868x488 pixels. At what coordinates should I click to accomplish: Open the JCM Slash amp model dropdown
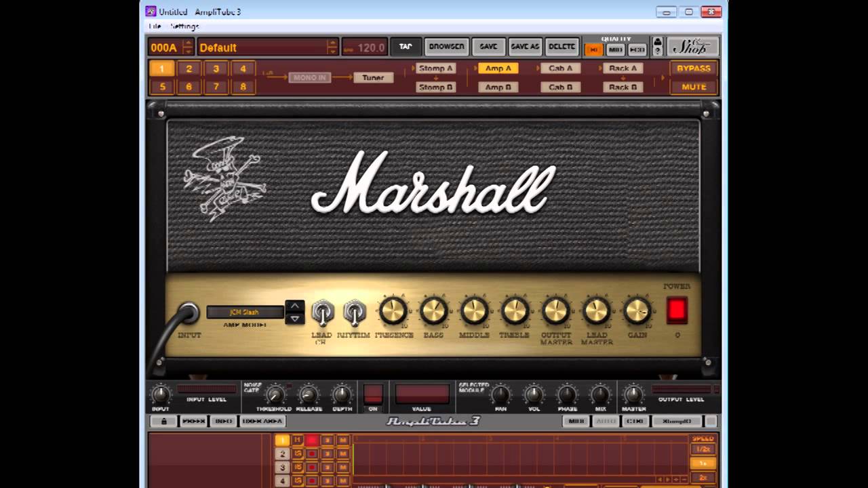[x=245, y=312]
